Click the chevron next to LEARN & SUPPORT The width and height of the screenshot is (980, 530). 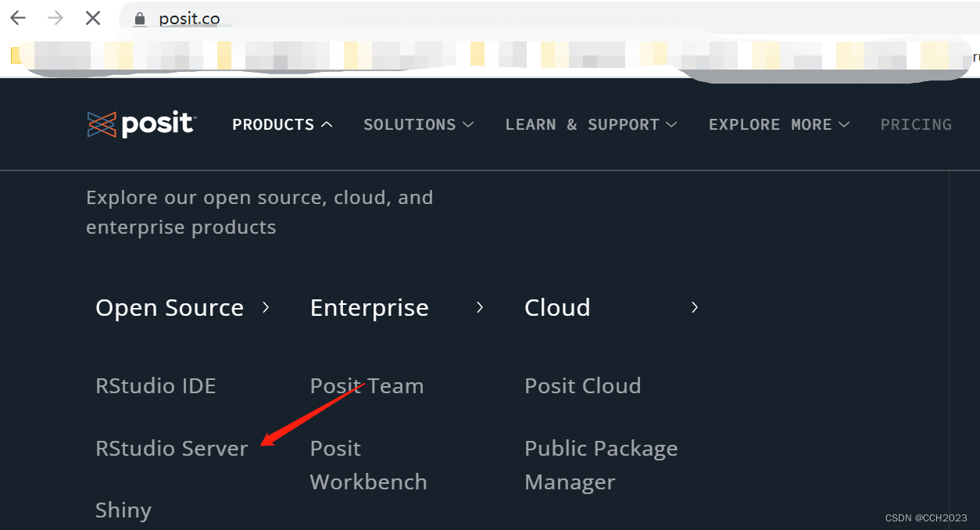tap(671, 124)
